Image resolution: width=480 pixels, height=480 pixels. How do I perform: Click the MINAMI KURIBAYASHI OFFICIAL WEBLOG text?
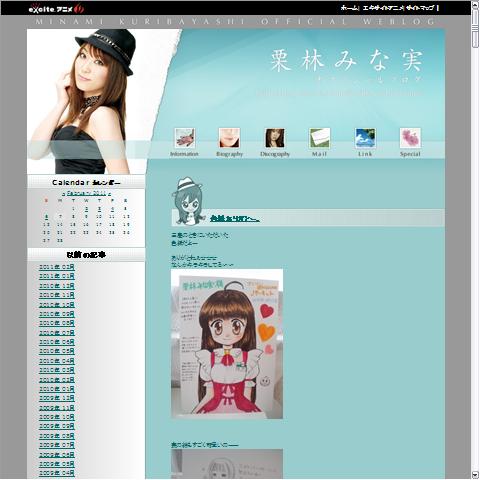click(235, 22)
